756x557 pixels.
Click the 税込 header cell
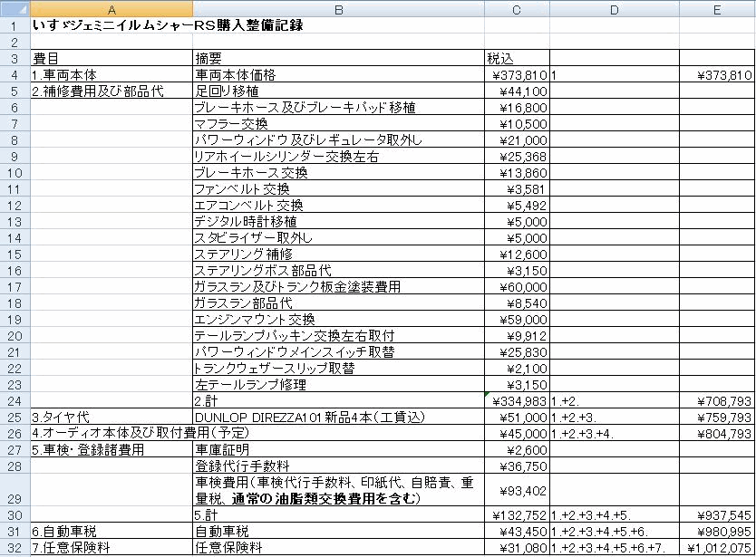[x=517, y=58]
